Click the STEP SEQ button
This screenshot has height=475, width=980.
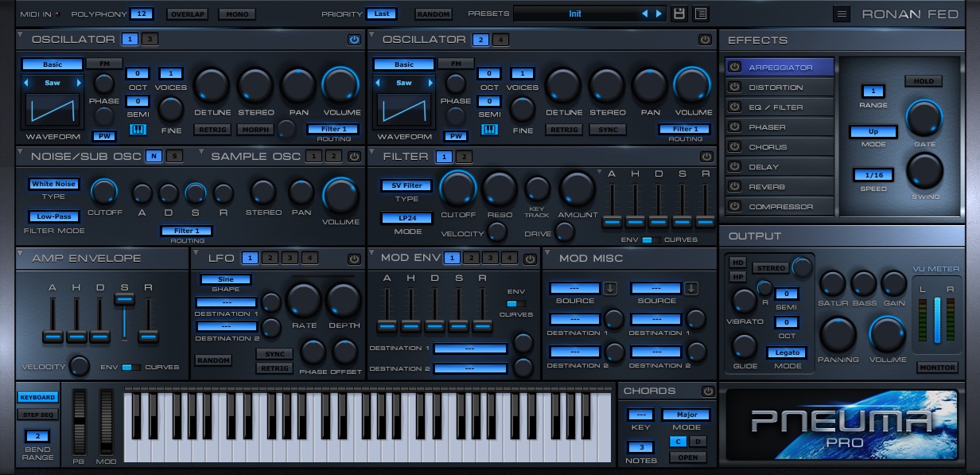(x=37, y=415)
